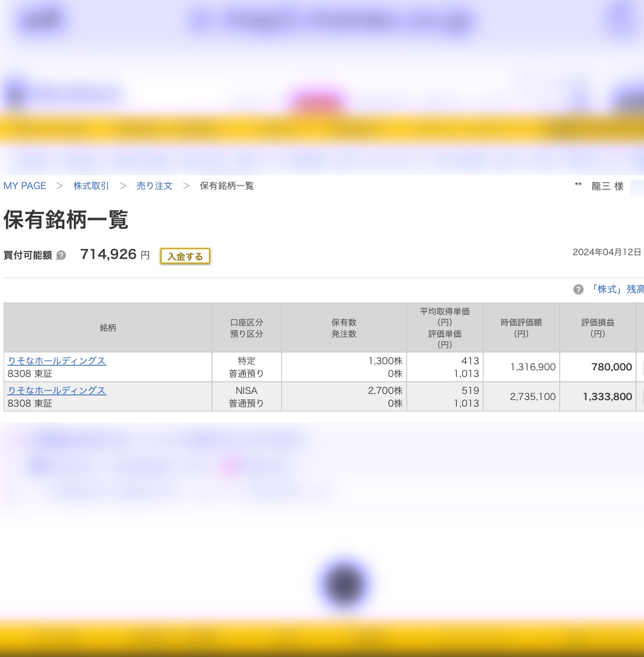Select the 780,000 profit value
This screenshot has width=644, height=657.
(611, 367)
